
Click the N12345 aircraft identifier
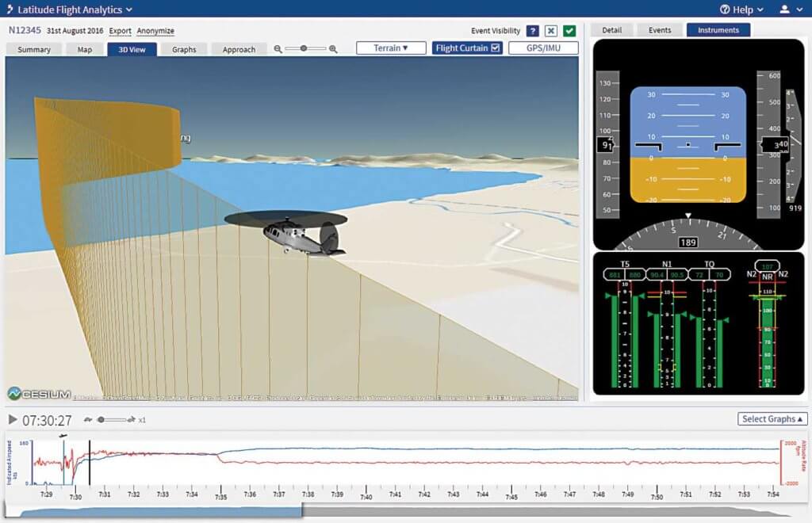tap(25, 31)
